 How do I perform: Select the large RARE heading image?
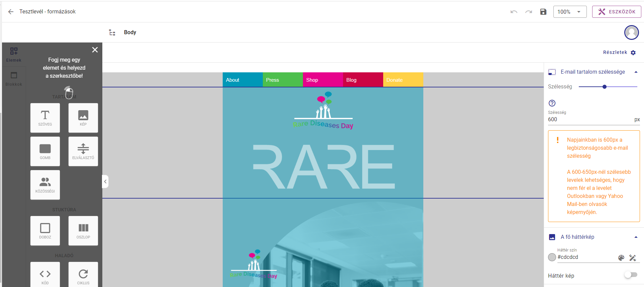point(324,167)
